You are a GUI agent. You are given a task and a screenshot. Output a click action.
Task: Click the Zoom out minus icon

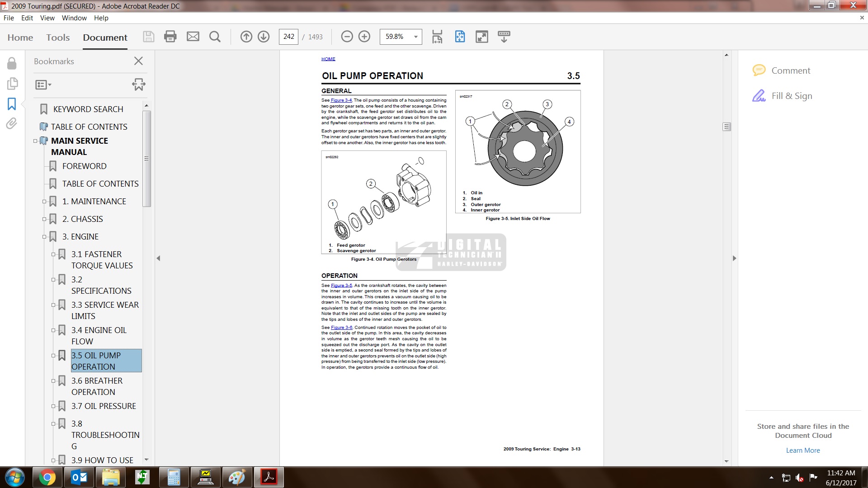pyautogui.click(x=347, y=37)
